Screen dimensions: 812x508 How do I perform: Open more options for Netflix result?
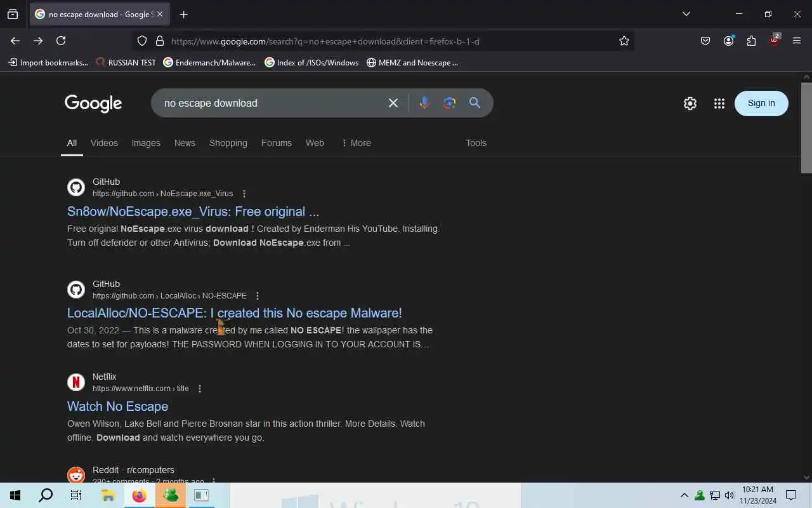coord(200,389)
